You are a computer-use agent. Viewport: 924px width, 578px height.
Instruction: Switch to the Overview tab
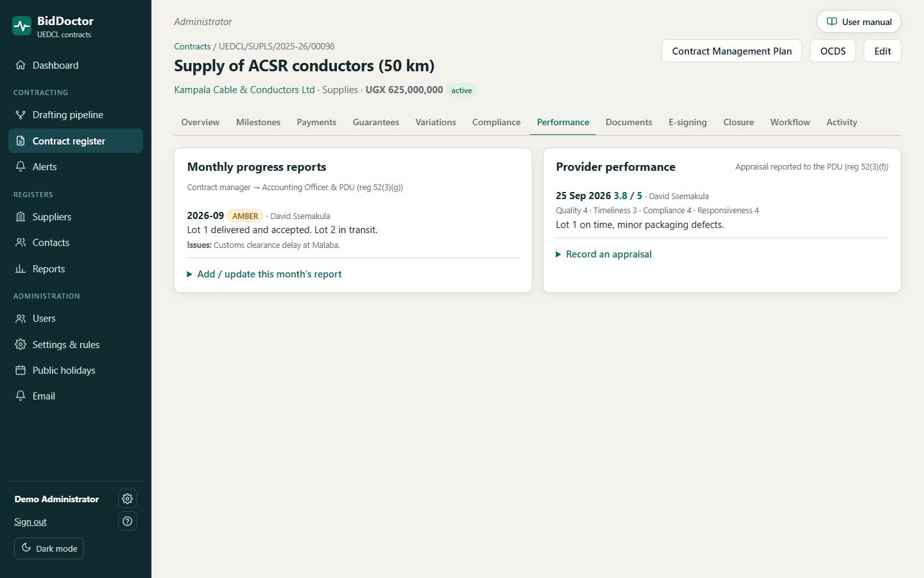coord(200,122)
